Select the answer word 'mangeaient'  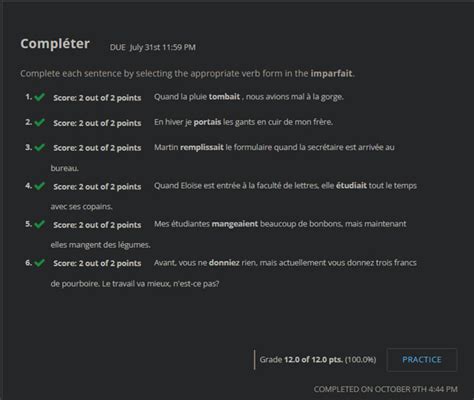pyautogui.click(x=235, y=224)
